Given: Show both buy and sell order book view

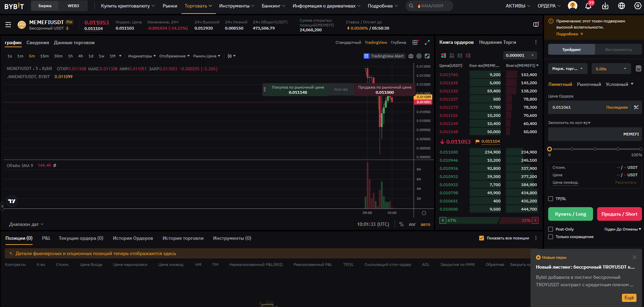Looking at the screenshot, I should pos(443,55).
